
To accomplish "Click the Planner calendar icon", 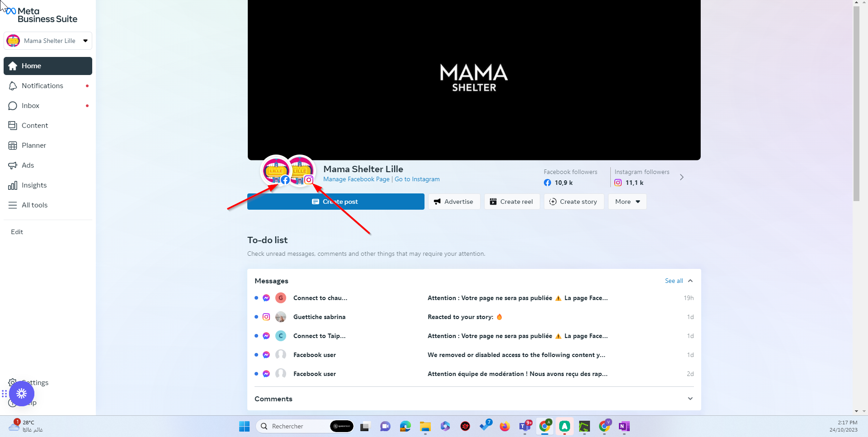I will [13, 146].
